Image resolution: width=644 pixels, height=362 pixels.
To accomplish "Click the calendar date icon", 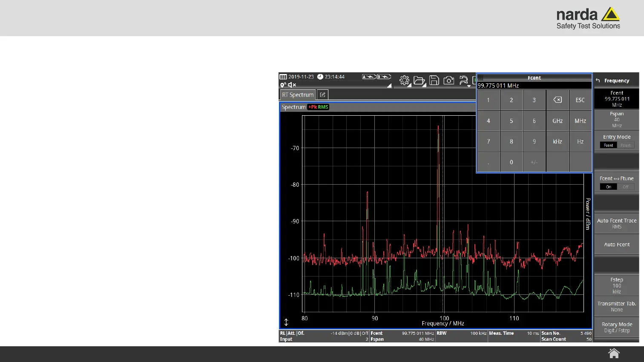I will 283,77.
